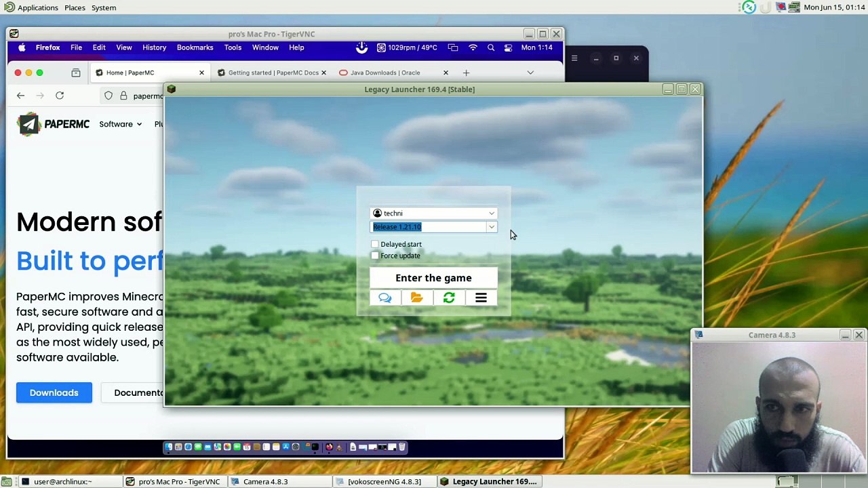Open the History menu in the Mac menu bar

coord(154,47)
